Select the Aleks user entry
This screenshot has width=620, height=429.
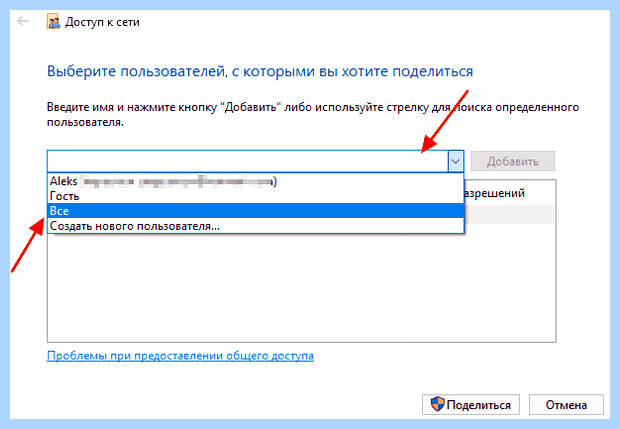pos(255,181)
